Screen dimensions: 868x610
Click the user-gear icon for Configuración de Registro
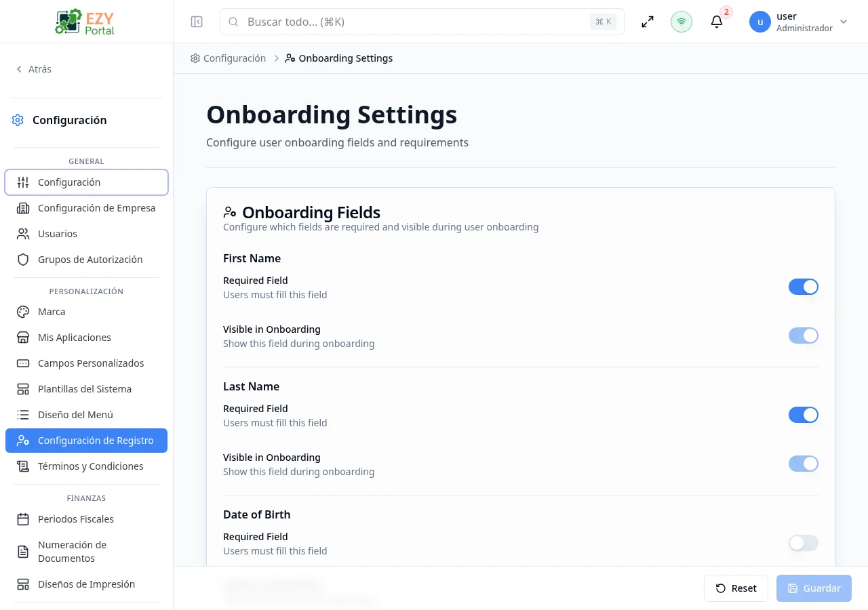(x=23, y=441)
